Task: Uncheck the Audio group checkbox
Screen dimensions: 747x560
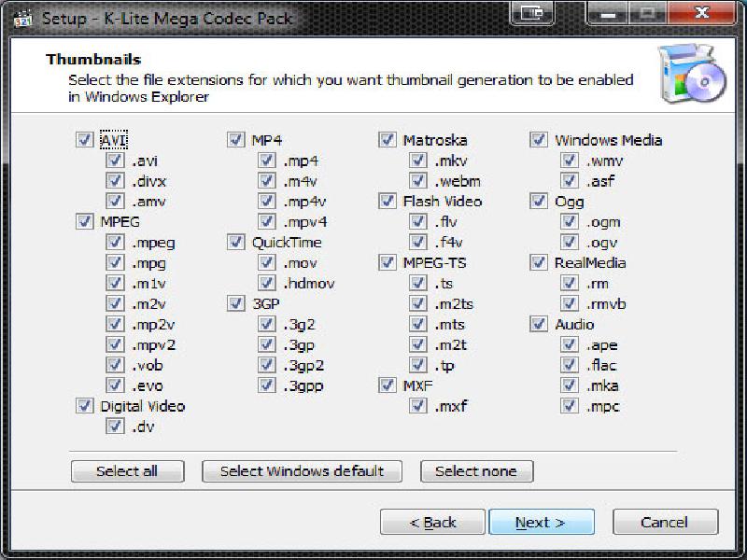Action: [539, 324]
